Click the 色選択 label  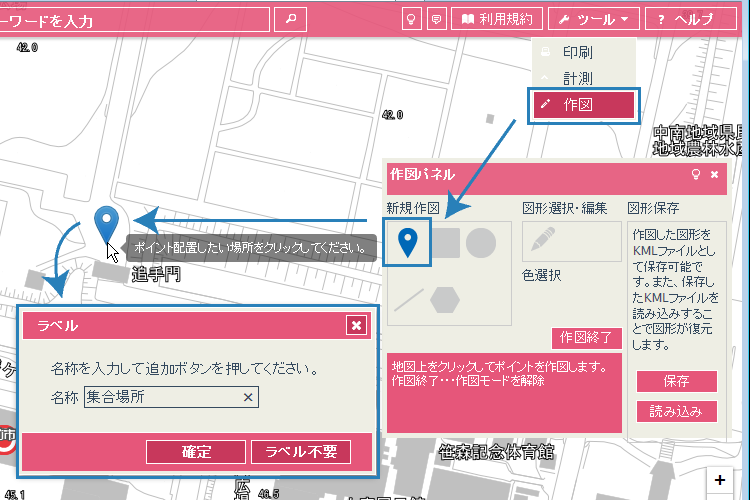(x=541, y=276)
